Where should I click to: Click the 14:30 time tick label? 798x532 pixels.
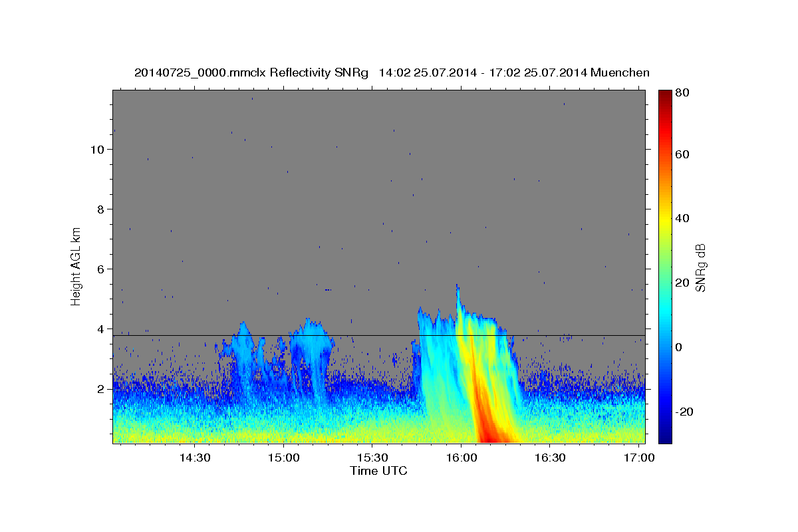196,458
